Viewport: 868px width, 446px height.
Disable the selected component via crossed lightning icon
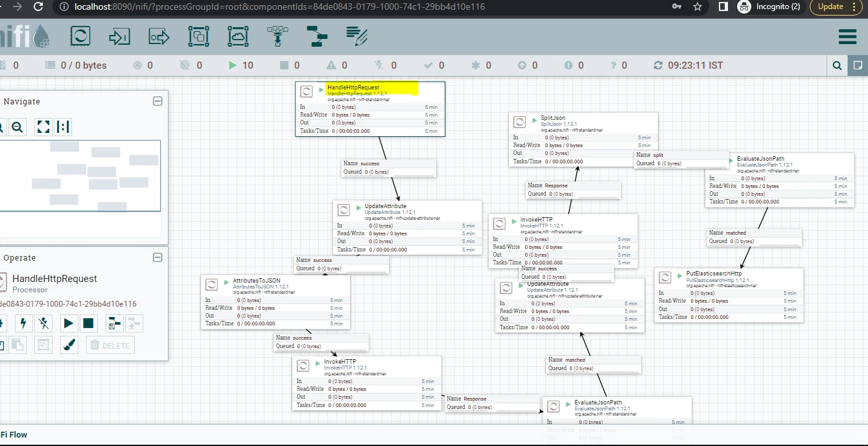pyautogui.click(x=43, y=323)
